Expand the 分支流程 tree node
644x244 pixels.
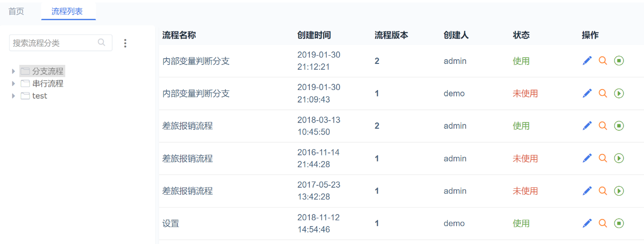(14, 71)
